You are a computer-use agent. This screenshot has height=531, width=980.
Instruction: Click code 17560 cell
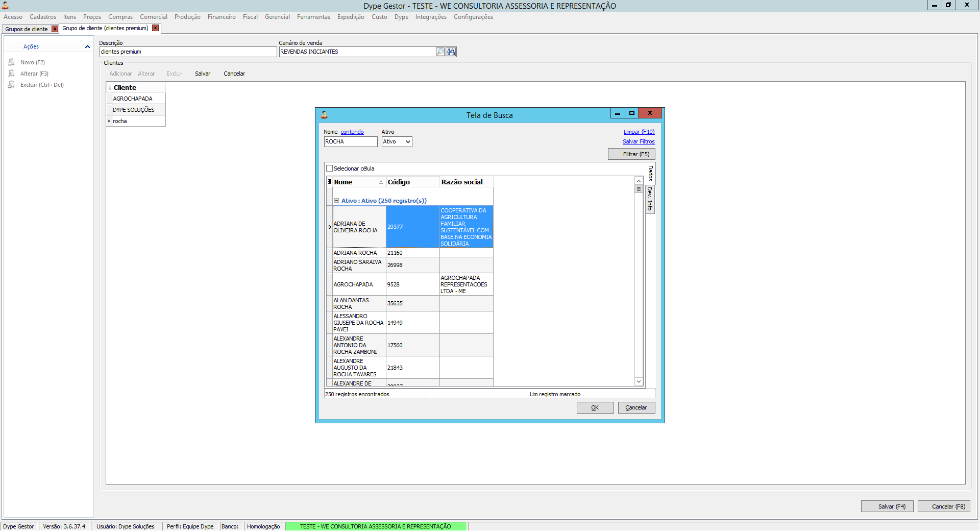[x=412, y=345]
